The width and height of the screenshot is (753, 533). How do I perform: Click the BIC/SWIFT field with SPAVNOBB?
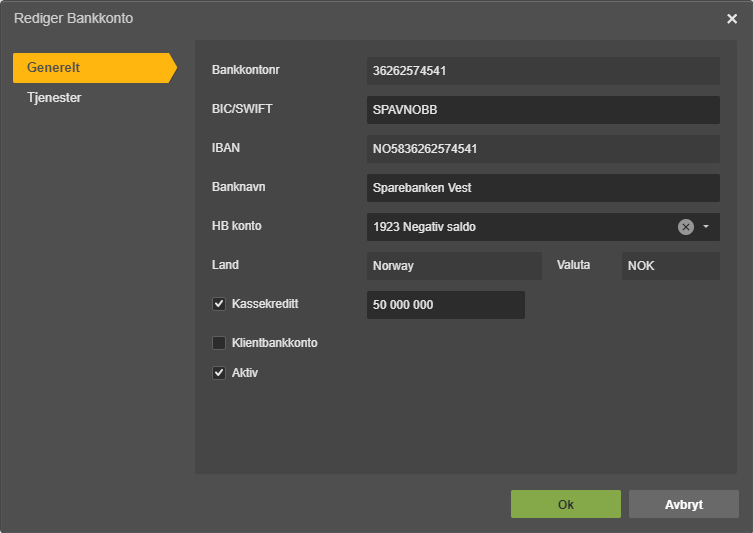pyautogui.click(x=543, y=110)
